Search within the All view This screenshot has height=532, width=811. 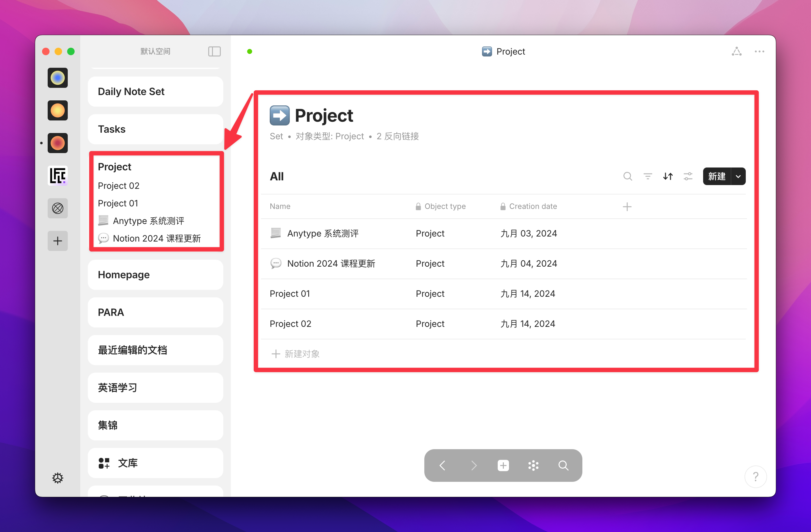(628, 176)
